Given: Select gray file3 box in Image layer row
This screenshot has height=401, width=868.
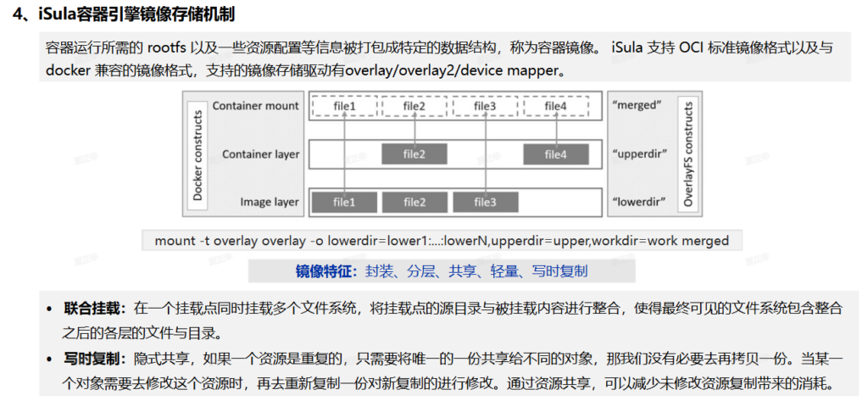Looking at the screenshot, I should [485, 203].
